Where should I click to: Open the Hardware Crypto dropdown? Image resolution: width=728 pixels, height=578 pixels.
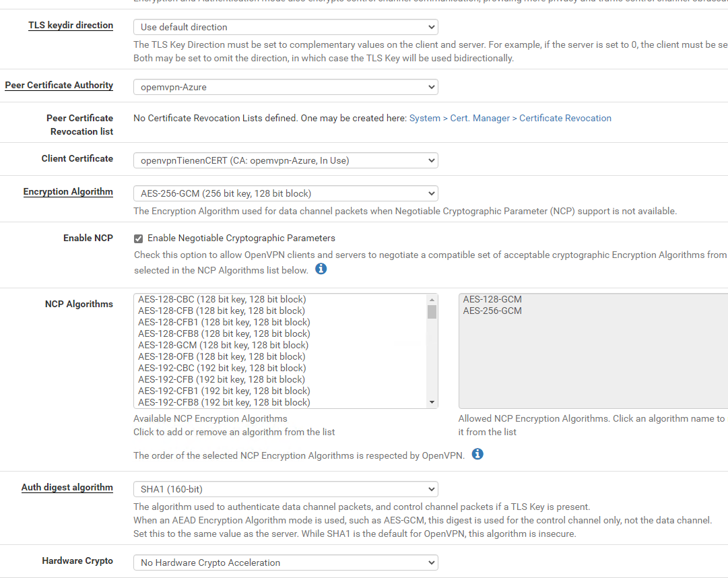coord(286,563)
